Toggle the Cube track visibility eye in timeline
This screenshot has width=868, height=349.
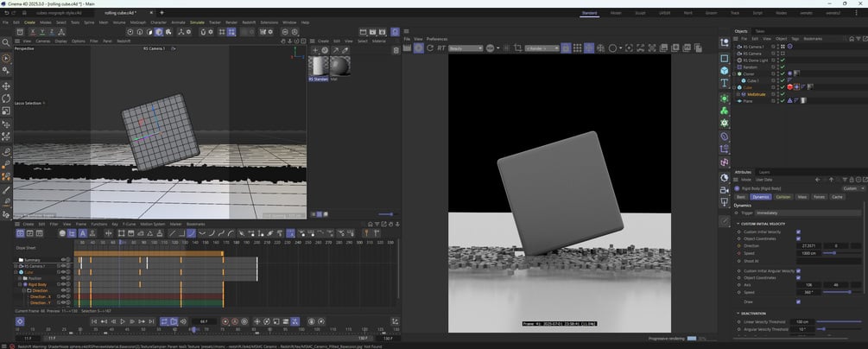click(x=63, y=272)
